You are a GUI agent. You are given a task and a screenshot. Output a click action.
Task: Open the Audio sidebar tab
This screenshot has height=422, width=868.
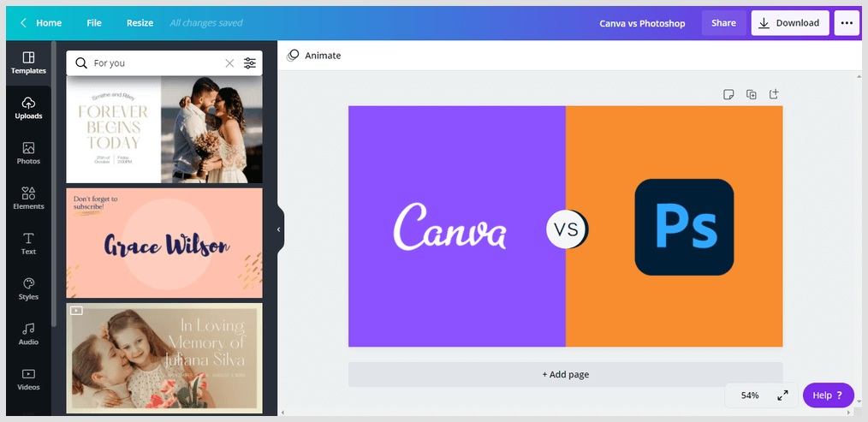(28, 334)
